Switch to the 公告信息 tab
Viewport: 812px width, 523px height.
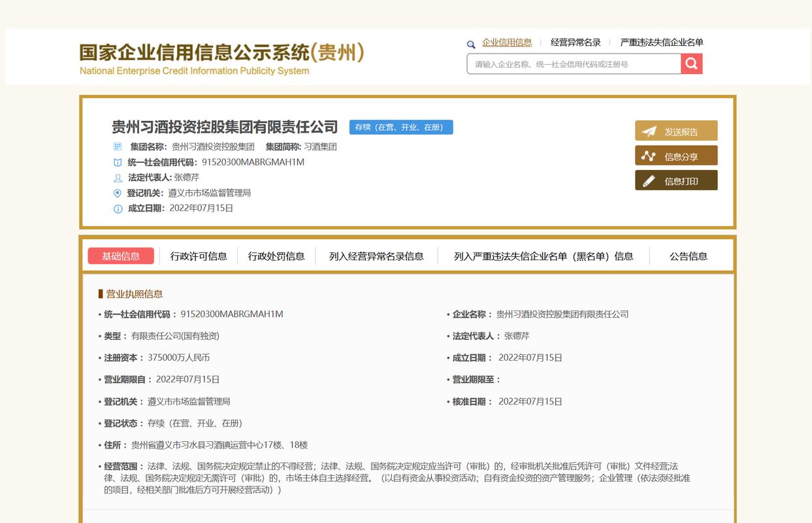coord(689,256)
